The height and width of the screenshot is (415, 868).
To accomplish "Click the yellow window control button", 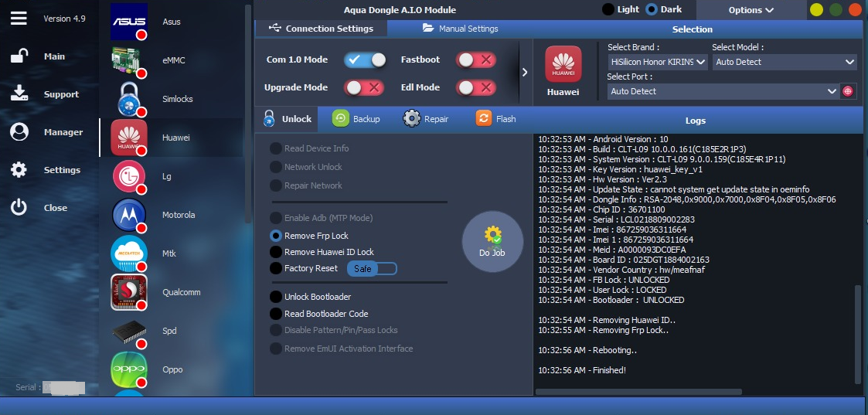I will pyautogui.click(x=816, y=10).
